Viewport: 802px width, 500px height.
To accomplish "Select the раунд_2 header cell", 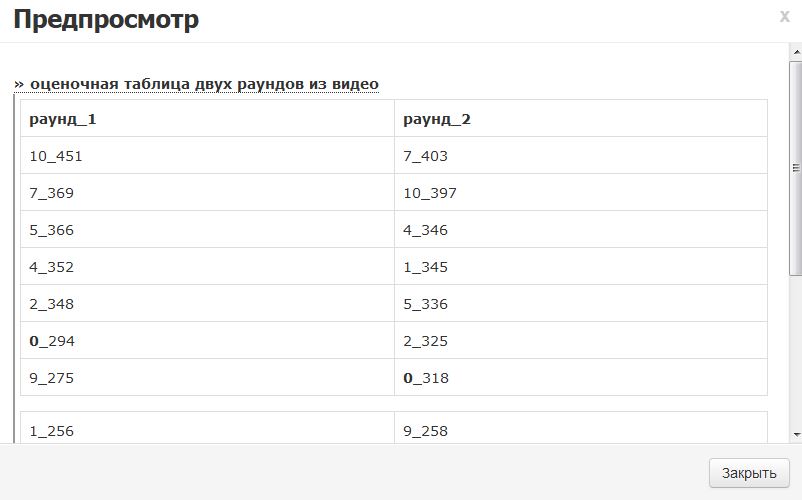I will [x=580, y=119].
